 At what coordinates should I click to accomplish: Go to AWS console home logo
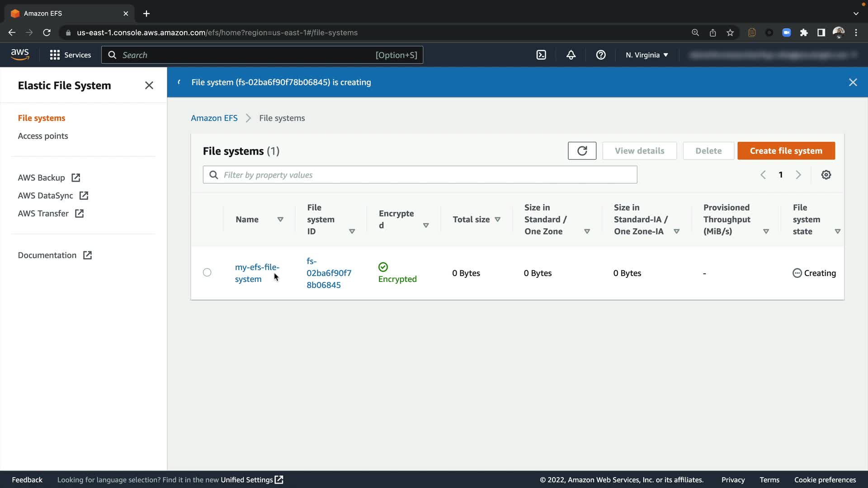coord(20,55)
